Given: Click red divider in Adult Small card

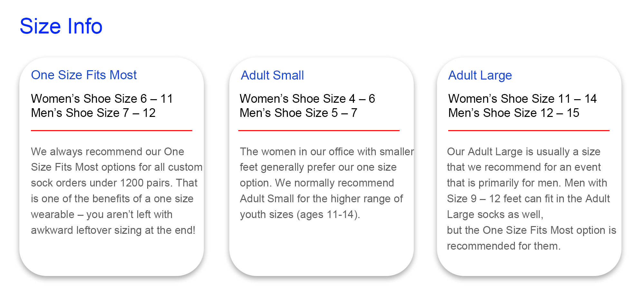Looking at the screenshot, I should (319, 130).
